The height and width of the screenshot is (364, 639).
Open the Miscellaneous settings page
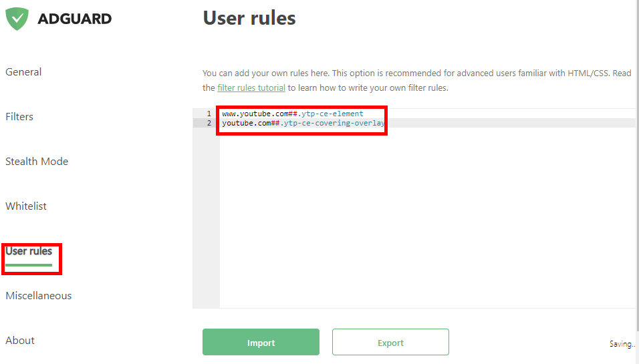coord(38,296)
